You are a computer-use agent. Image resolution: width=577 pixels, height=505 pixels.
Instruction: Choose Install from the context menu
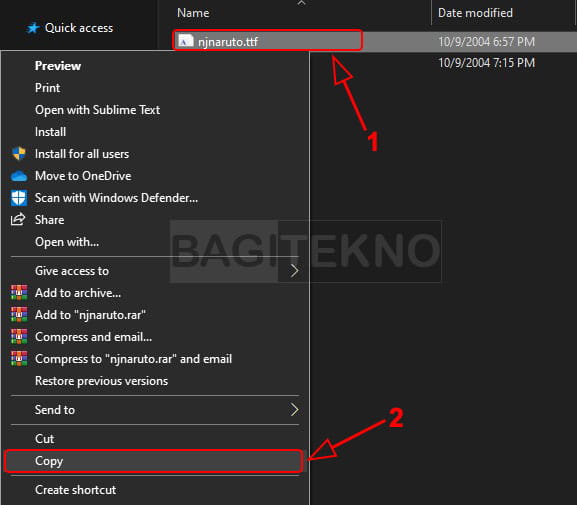coord(50,131)
